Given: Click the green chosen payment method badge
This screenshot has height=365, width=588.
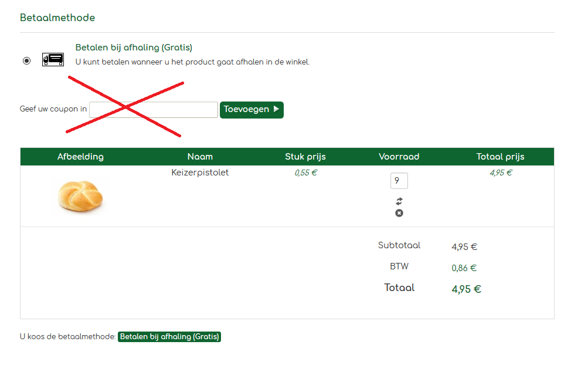Looking at the screenshot, I should [169, 337].
